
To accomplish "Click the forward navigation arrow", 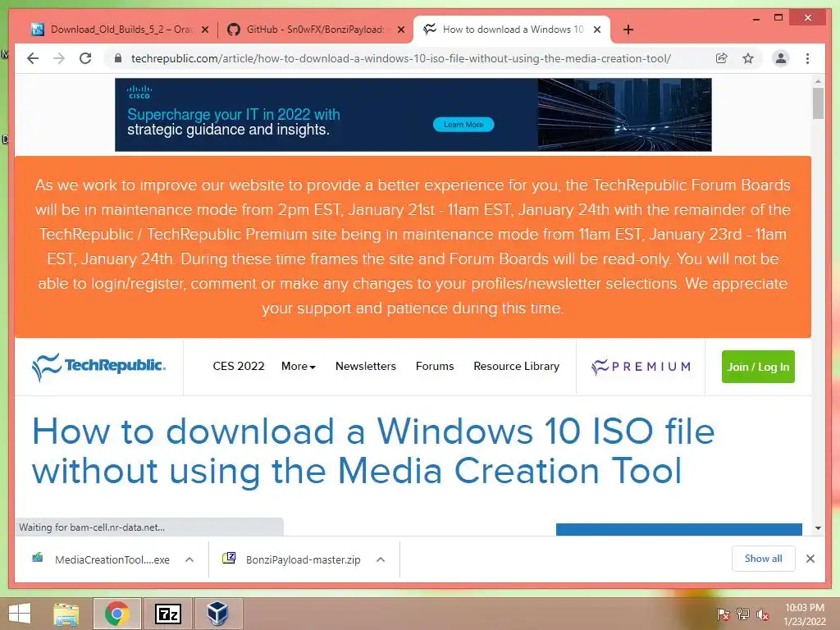I will (59, 58).
